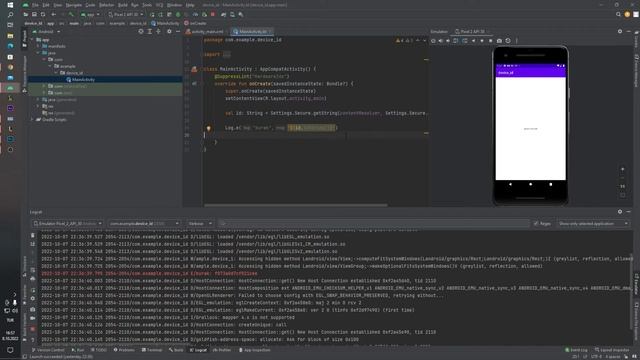Open Logcat panel gear settings
Screen dimensions: 640x360
tap(620, 212)
